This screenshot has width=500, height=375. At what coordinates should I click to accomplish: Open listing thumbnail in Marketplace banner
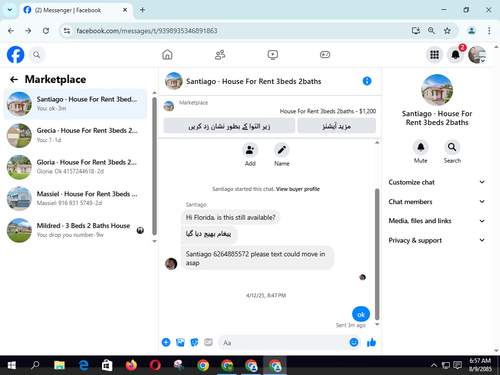pyautogui.click(x=169, y=106)
